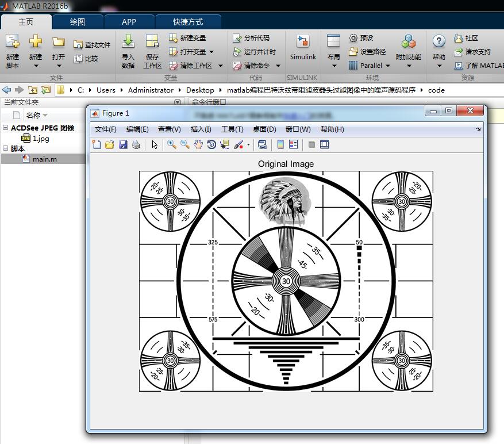Open 插入(I) menu in Figure 1
This screenshot has width=504, height=444.
tap(201, 129)
